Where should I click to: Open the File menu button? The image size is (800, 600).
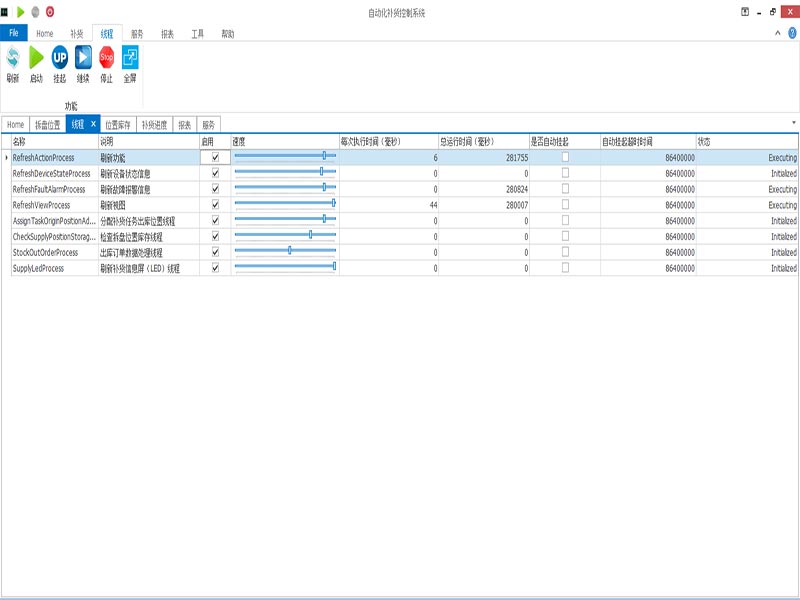pos(14,33)
